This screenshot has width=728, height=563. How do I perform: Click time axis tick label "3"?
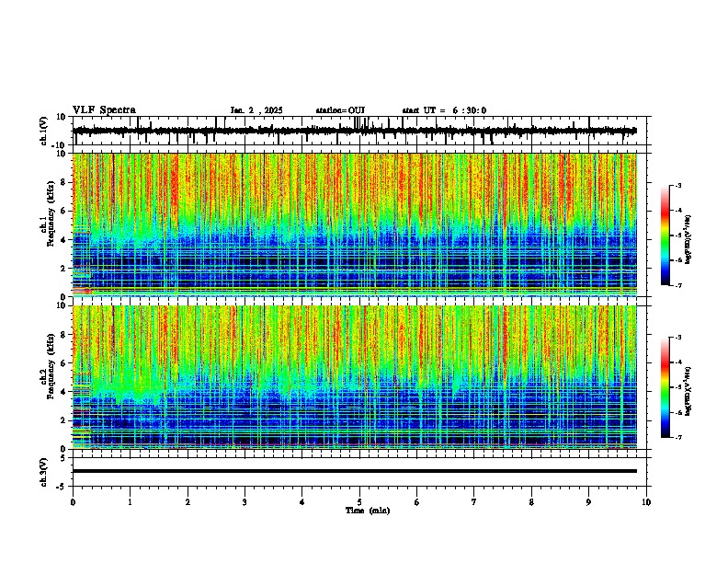pyautogui.click(x=245, y=502)
